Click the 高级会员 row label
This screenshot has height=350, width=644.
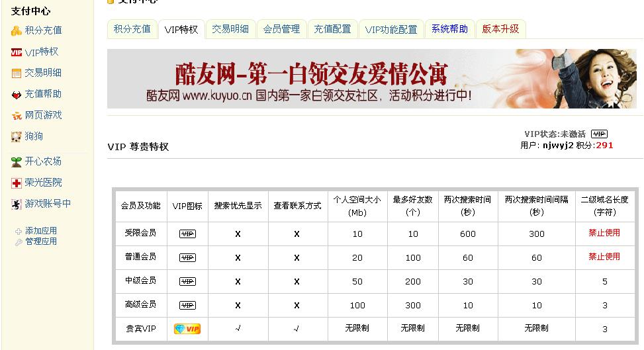click(140, 305)
